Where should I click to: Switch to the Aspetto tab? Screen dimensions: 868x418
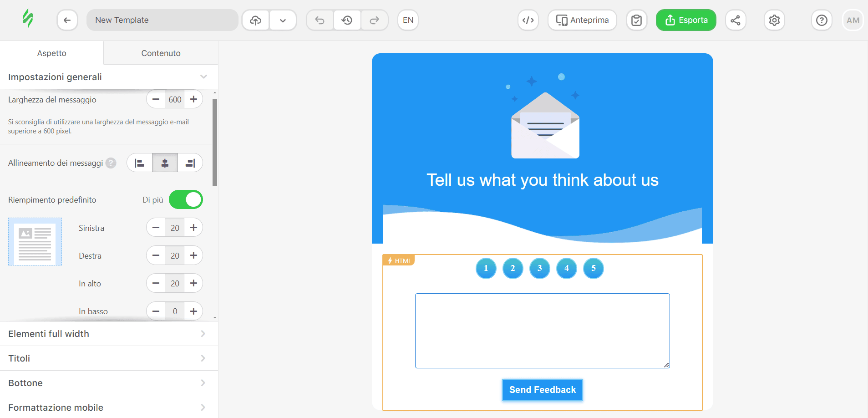click(x=51, y=53)
